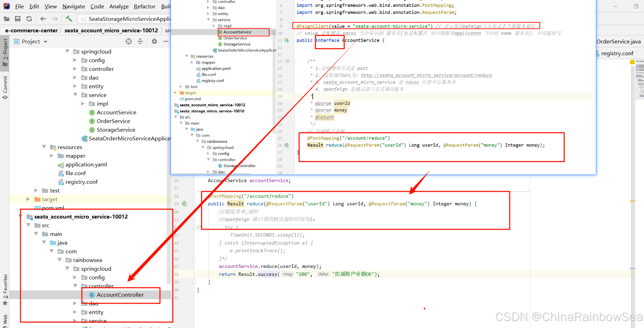
Task: Expand the mapper folder in the left Project tree
Action: (x=52, y=156)
